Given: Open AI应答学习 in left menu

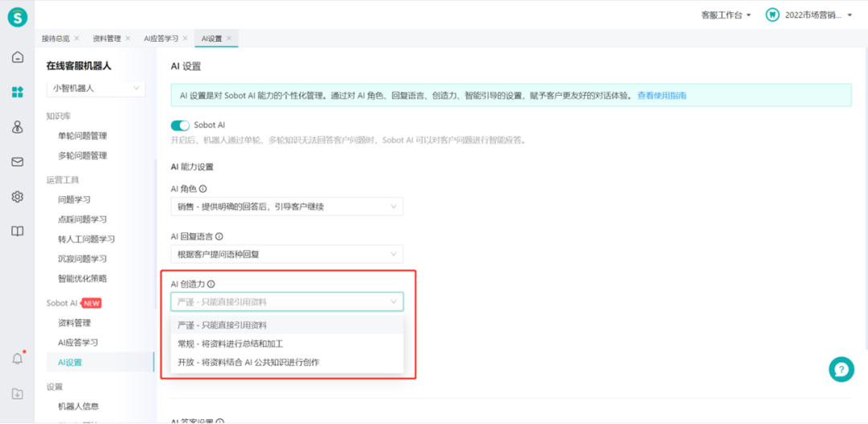Looking at the screenshot, I should pyautogui.click(x=78, y=343).
